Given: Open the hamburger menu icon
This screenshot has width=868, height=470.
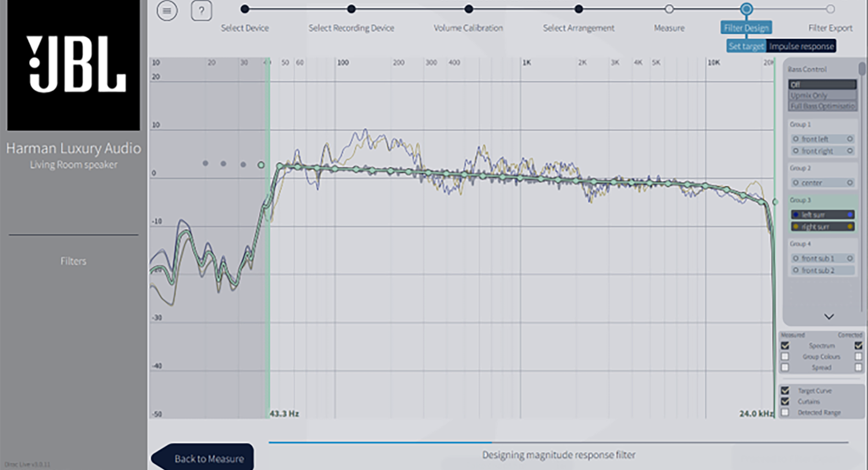Looking at the screenshot, I should [167, 11].
